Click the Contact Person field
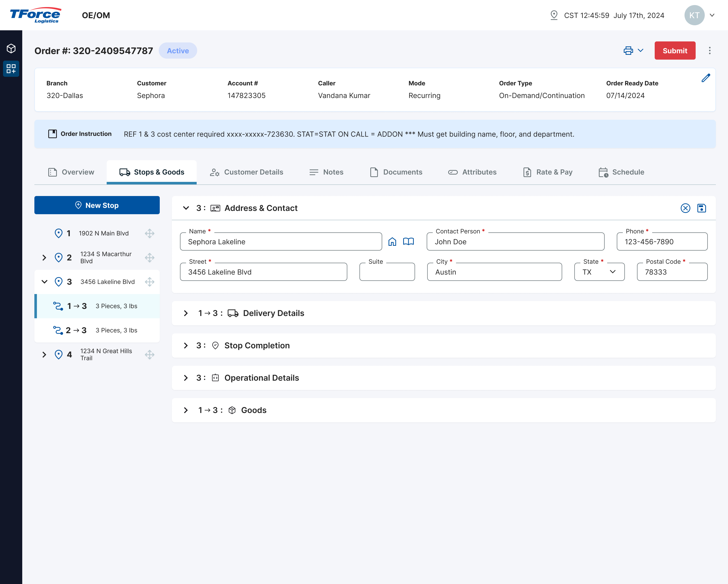The image size is (728, 584). point(515,241)
